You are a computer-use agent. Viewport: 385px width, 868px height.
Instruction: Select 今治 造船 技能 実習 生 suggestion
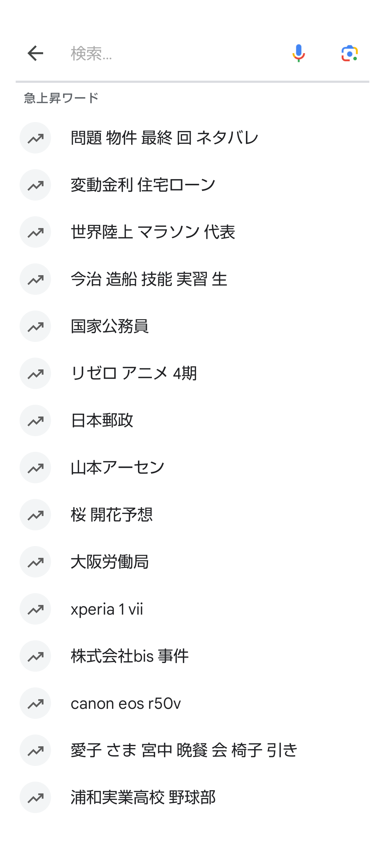192,279
